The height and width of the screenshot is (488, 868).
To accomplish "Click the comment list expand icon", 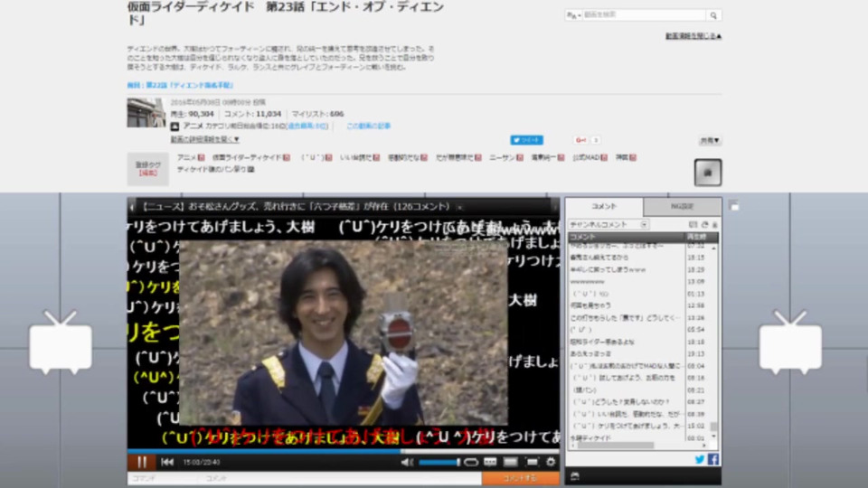I will [x=693, y=225].
